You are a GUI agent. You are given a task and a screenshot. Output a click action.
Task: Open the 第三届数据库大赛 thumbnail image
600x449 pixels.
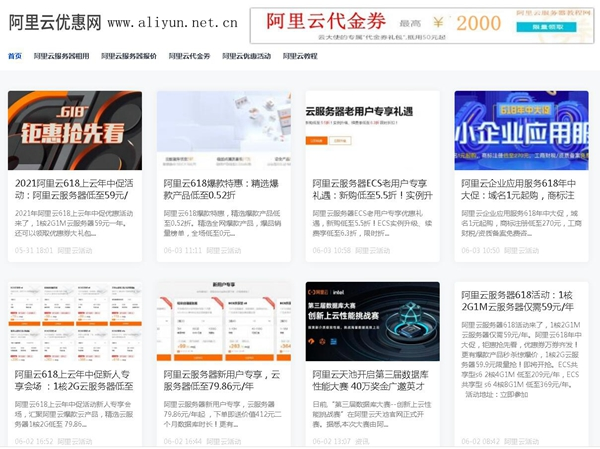point(372,321)
